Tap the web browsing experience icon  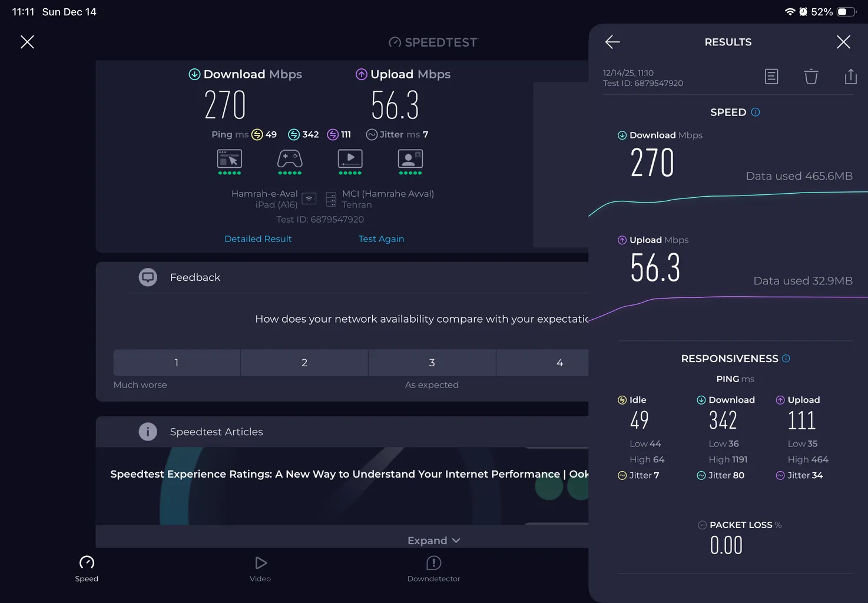(x=229, y=160)
